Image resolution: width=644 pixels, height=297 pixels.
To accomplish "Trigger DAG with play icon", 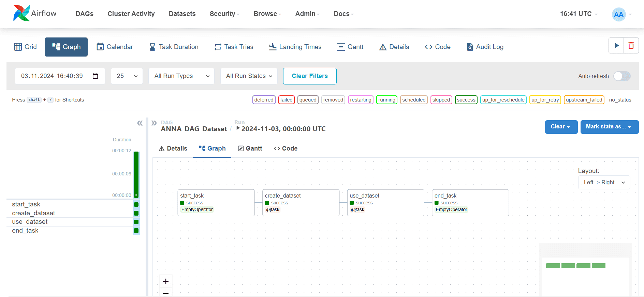I will pyautogui.click(x=616, y=46).
